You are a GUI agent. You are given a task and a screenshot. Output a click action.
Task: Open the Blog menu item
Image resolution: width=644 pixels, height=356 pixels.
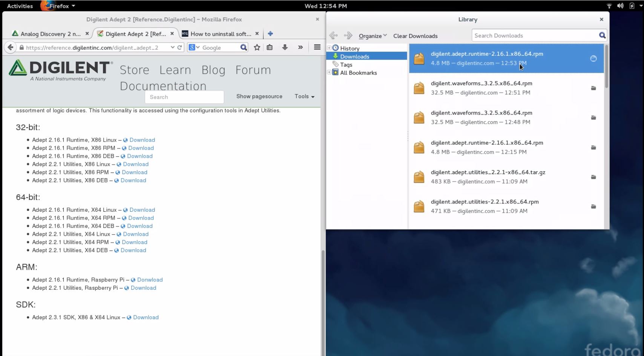coord(213,70)
